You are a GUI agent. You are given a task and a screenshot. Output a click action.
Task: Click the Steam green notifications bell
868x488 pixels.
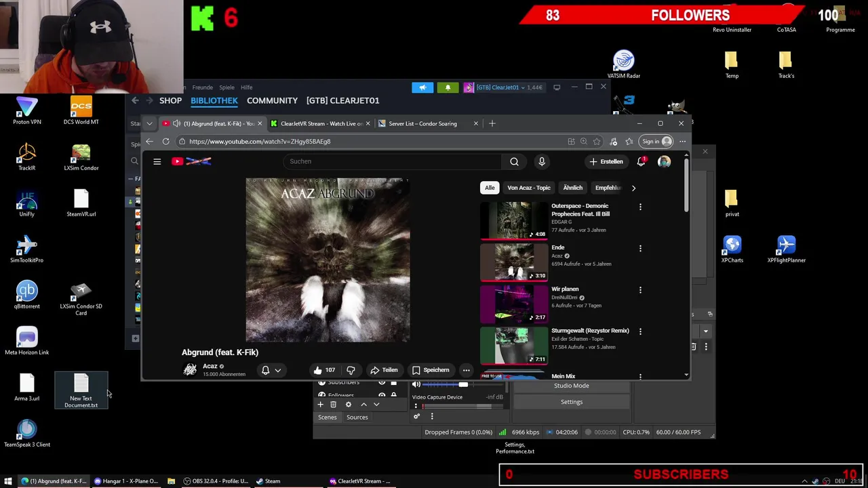[x=448, y=87]
